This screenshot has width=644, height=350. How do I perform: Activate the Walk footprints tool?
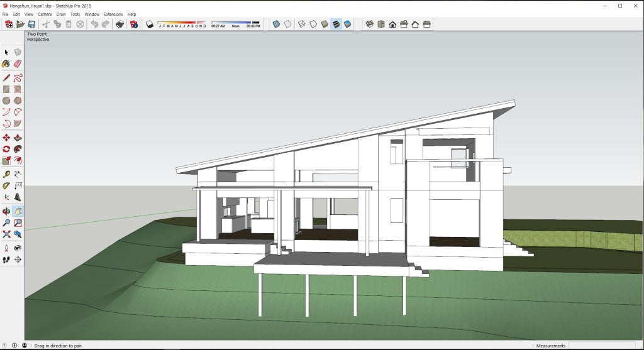[6, 260]
